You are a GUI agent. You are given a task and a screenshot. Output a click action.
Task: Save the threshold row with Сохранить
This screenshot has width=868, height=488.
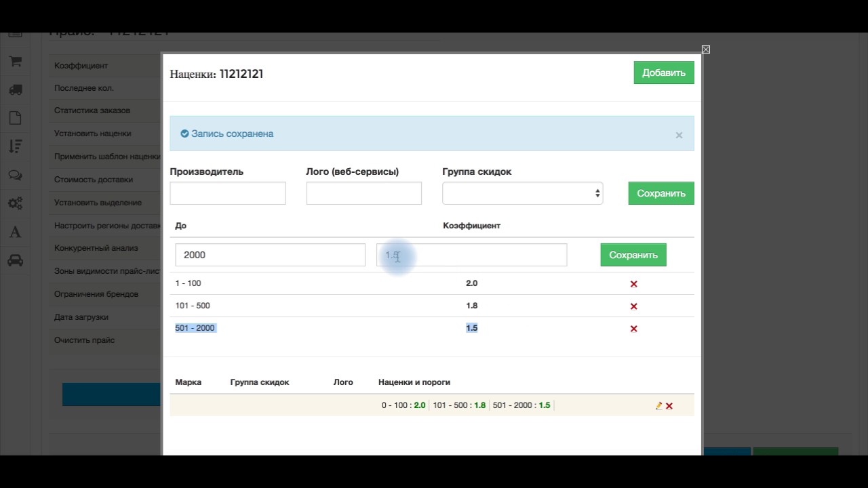tap(633, 255)
